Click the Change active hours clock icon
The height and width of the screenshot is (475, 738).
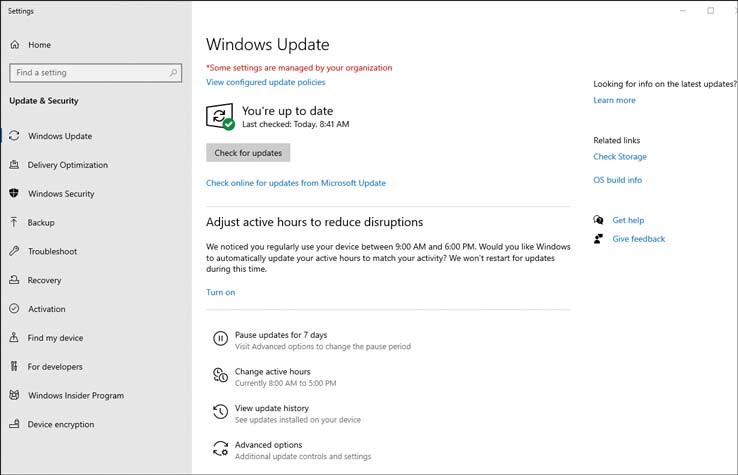[220, 375]
